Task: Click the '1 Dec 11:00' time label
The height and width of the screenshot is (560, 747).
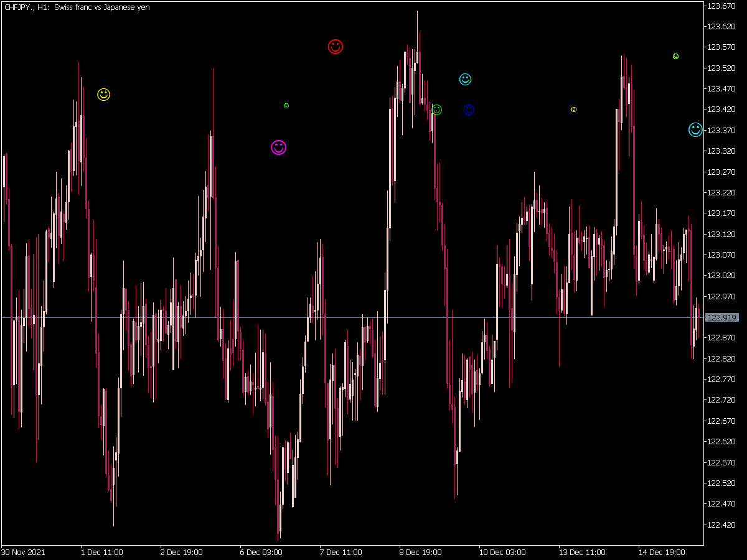Action: tap(102, 552)
